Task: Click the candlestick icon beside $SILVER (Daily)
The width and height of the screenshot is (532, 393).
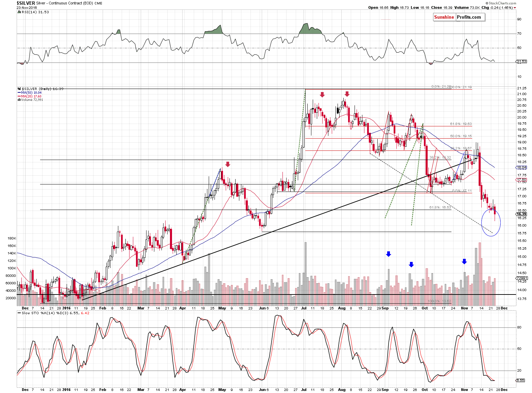Action: [x=19, y=89]
